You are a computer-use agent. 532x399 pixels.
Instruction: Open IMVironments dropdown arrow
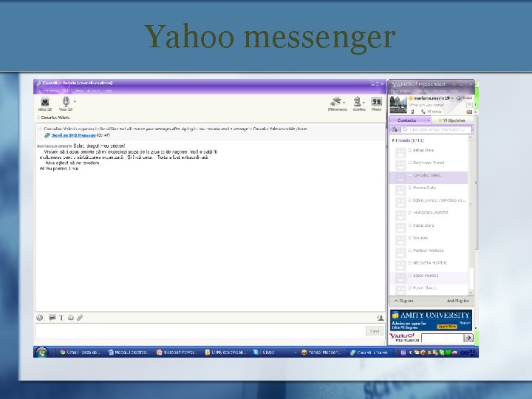pos(344,103)
